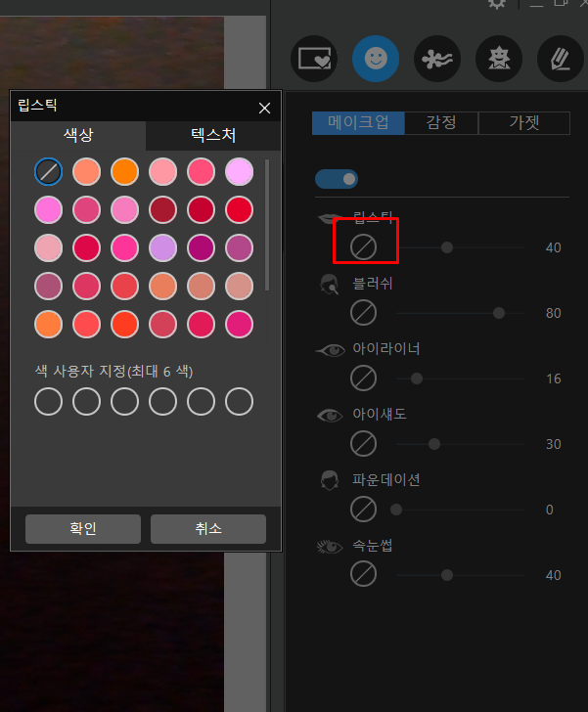Close the 립스틱 dialog
This screenshot has height=712, width=588.
point(264,108)
